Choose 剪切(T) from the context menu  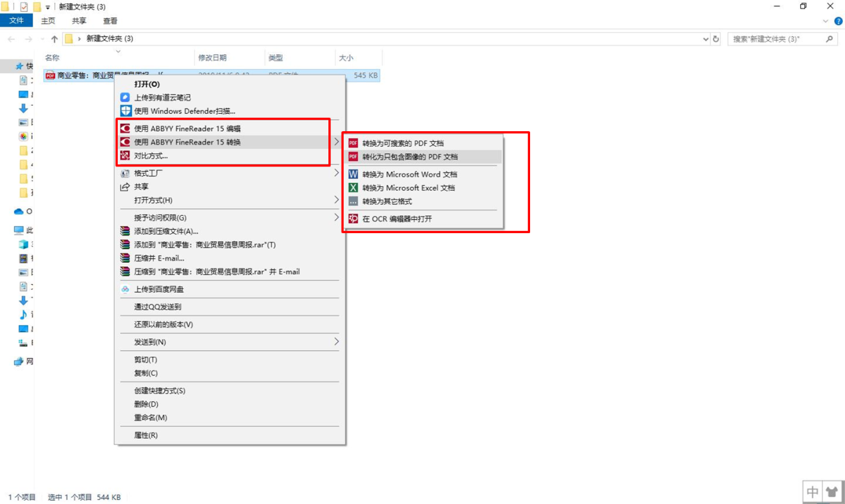point(230,360)
